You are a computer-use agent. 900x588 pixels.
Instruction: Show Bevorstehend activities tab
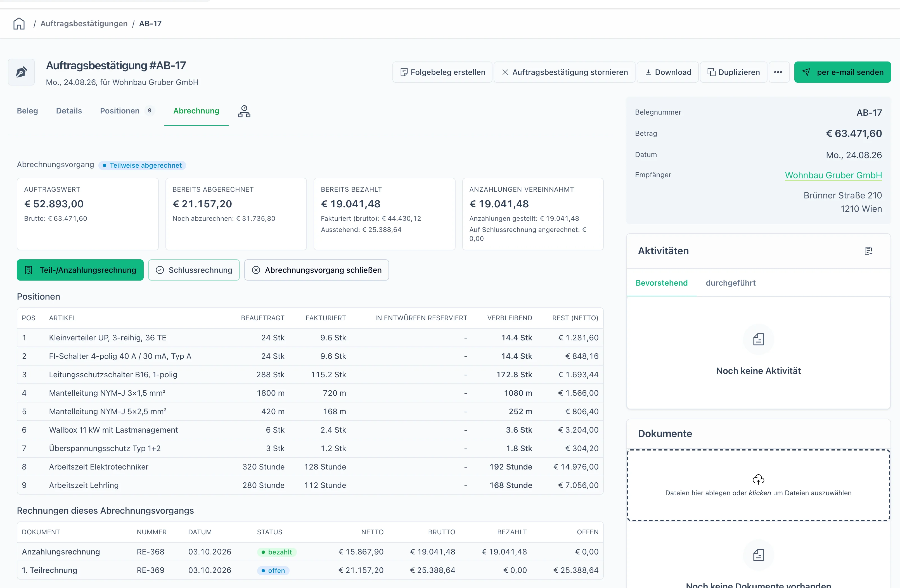pyautogui.click(x=661, y=283)
